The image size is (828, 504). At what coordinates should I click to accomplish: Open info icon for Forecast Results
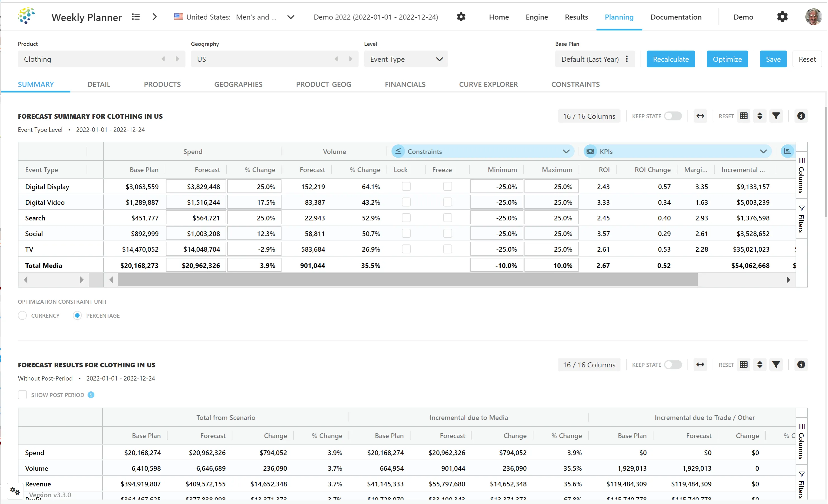[x=801, y=365]
